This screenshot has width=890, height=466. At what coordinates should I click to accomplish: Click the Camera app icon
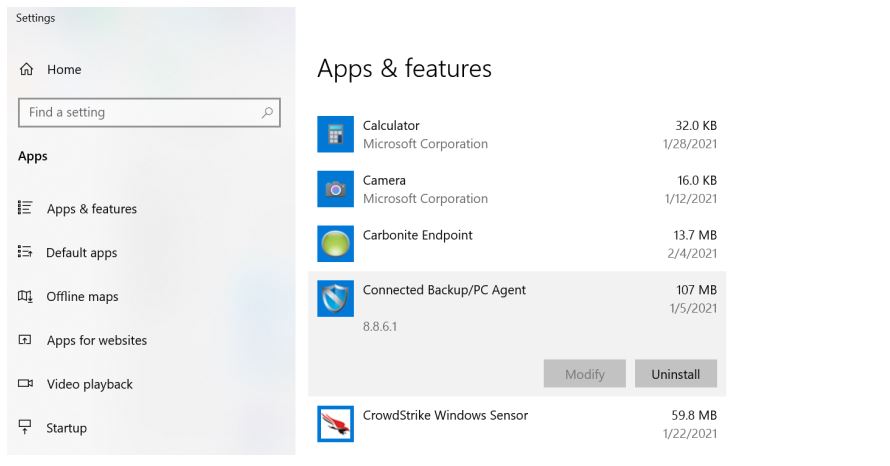click(335, 189)
